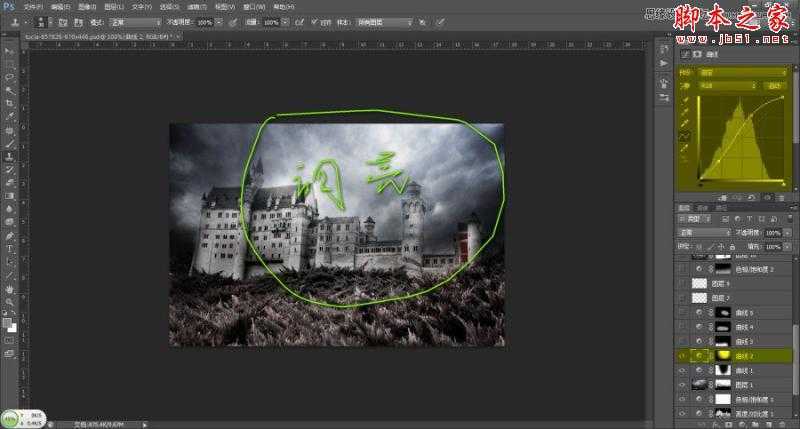Viewport: 800px width, 429px height.
Task: Hide the 图层 1 layer
Action: 683,385
